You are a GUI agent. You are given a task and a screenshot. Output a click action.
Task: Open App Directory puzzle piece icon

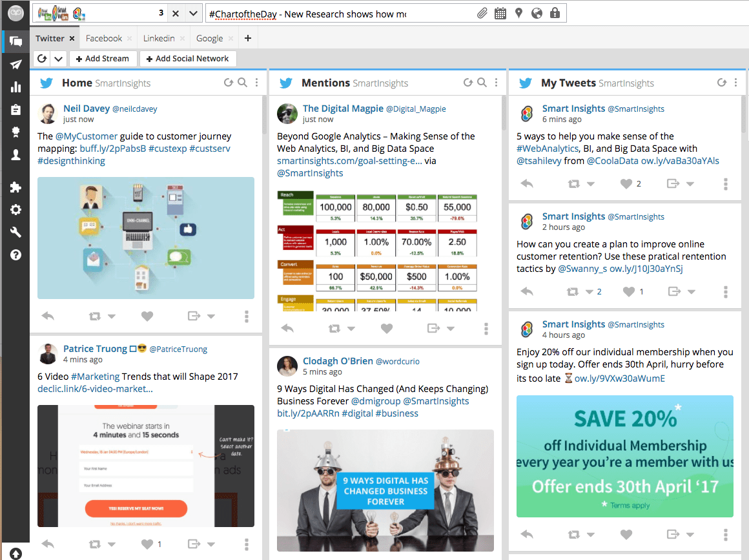(x=15, y=187)
